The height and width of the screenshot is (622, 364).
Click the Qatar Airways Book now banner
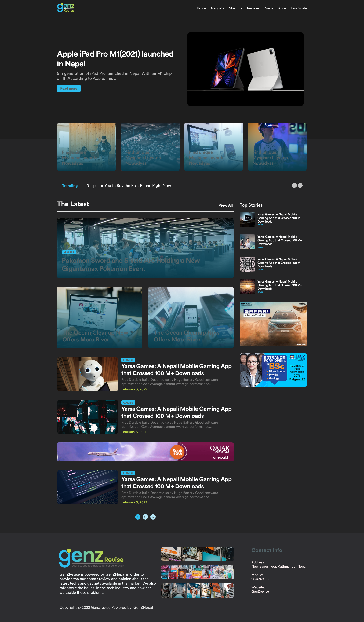pyautogui.click(x=145, y=452)
